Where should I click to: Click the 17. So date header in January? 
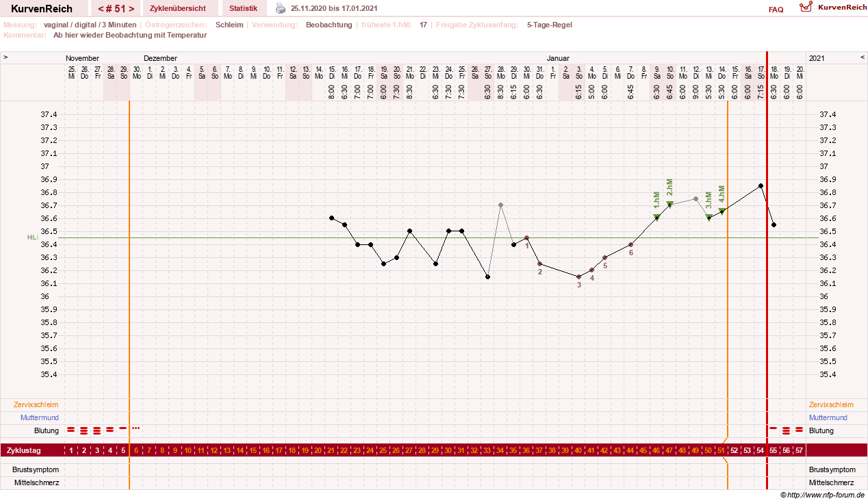coord(761,72)
